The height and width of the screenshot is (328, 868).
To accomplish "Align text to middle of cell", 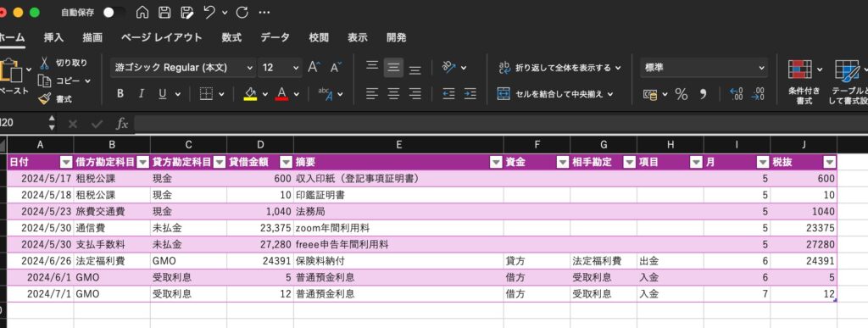I will (393, 68).
